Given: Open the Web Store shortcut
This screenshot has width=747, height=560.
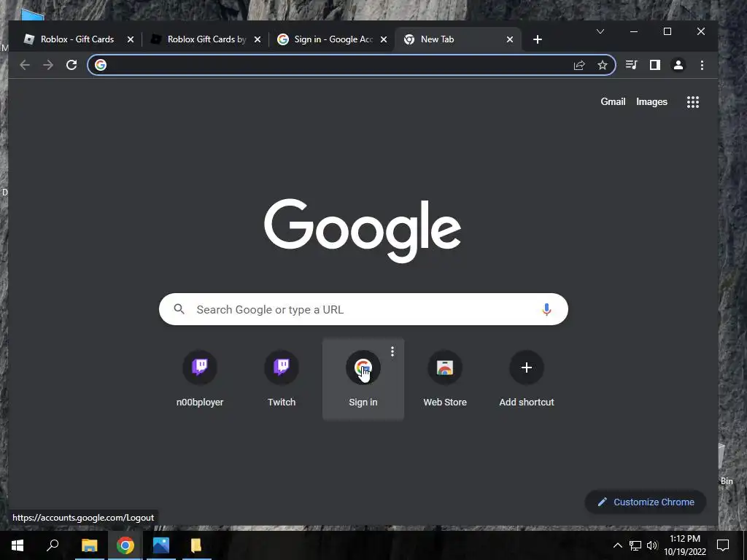Looking at the screenshot, I should [x=445, y=379].
